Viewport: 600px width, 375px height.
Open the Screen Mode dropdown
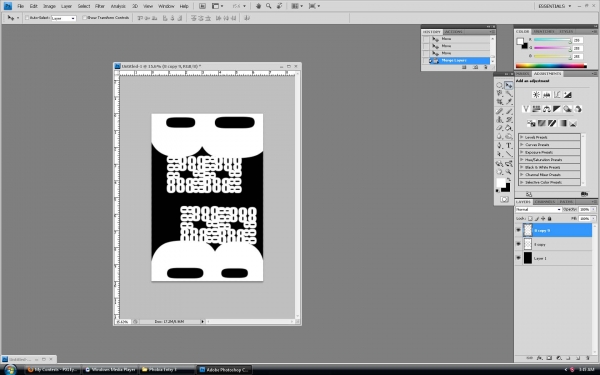(x=314, y=6)
